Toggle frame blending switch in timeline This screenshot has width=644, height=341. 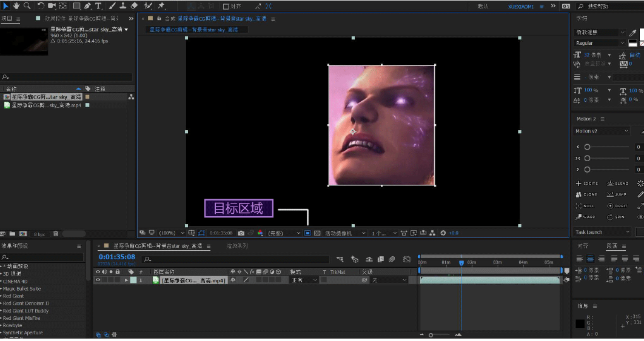[381, 259]
